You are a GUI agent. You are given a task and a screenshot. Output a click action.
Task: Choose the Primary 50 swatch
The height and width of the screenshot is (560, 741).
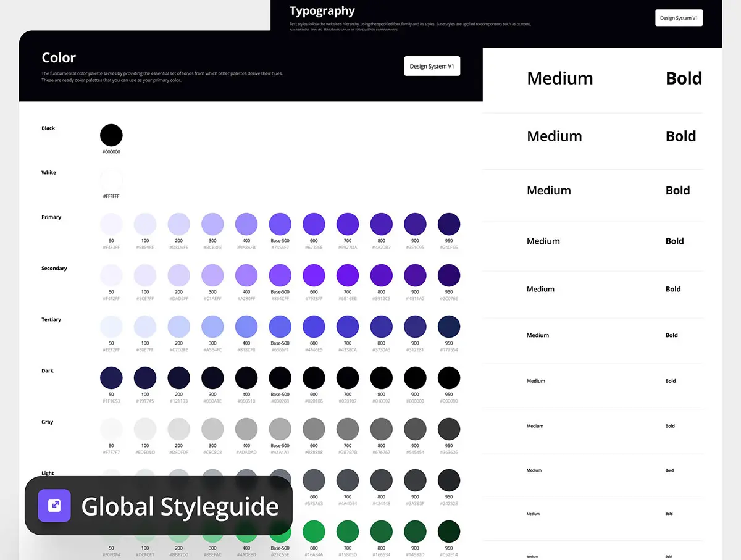111,224
